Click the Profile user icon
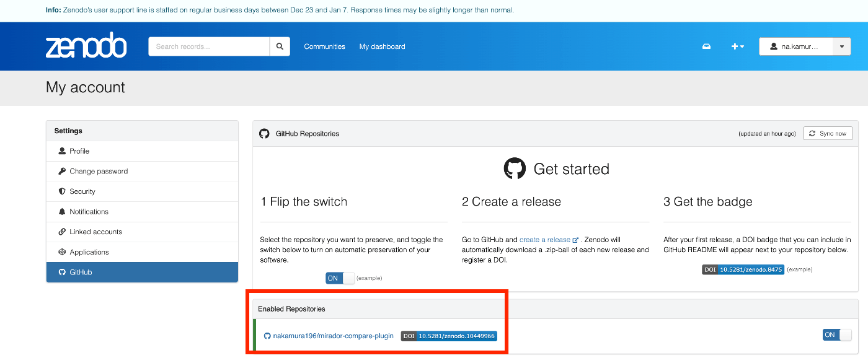868x358 pixels. click(62, 151)
